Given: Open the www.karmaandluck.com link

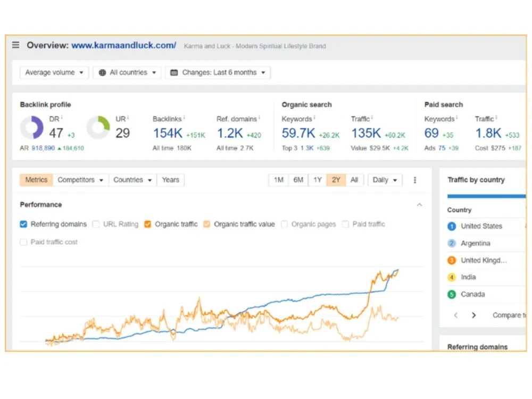Looking at the screenshot, I should pyautogui.click(x=124, y=45).
